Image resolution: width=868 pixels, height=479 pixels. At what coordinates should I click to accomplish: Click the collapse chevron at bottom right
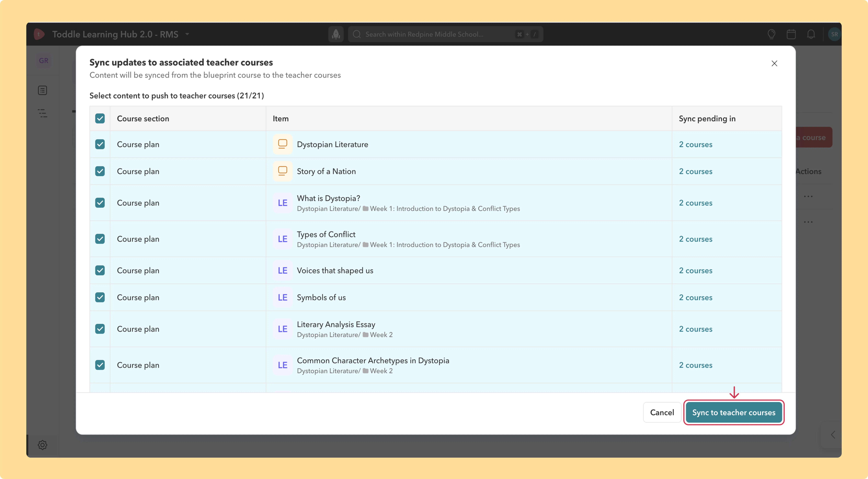pyautogui.click(x=833, y=435)
